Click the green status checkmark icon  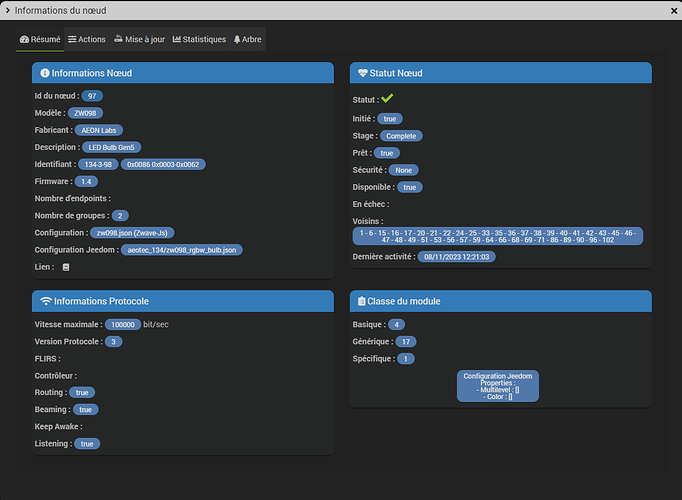[387, 99]
